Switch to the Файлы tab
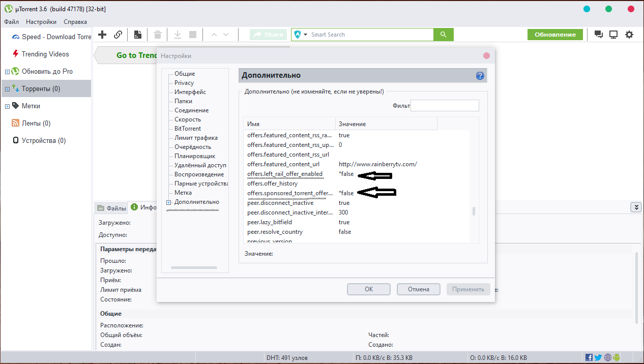This screenshot has height=364, width=644. tap(111, 208)
